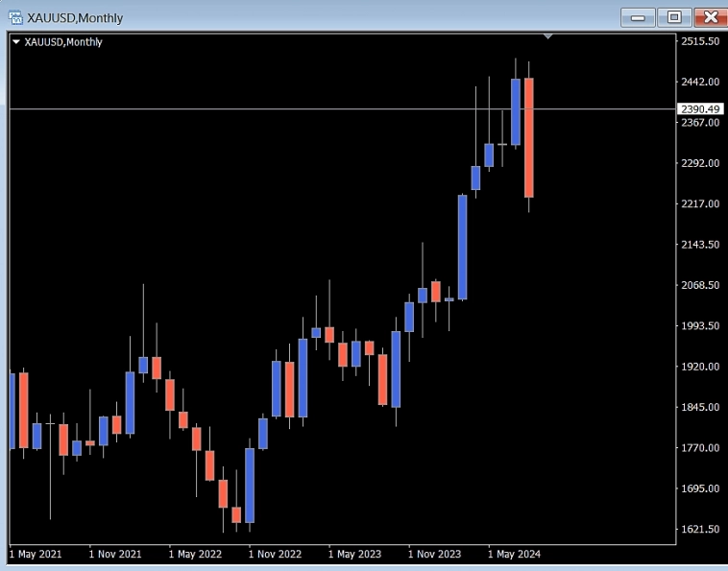This screenshot has width=728, height=571.
Task: Click the XAUUSD,Monthly title bar text
Action: [x=75, y=17]
